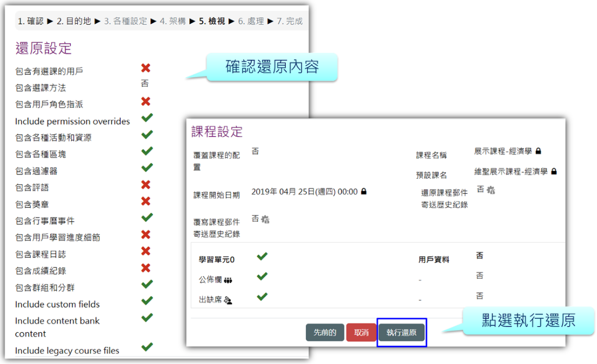Click lock icon after course start date
The width and height of the screenshot is (597, 364).
tap(364, 192)
